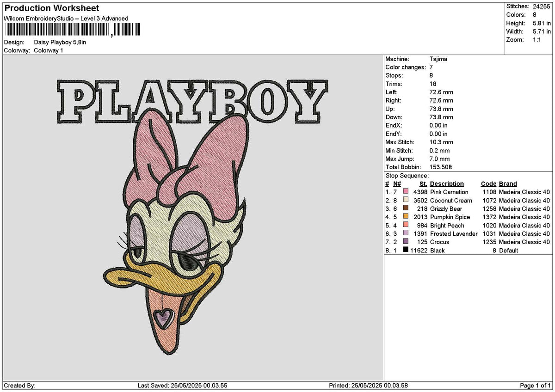This screenshot has width=555, height=392.
Task: Click the Left label in machine info
Action: tap(391, 92)
